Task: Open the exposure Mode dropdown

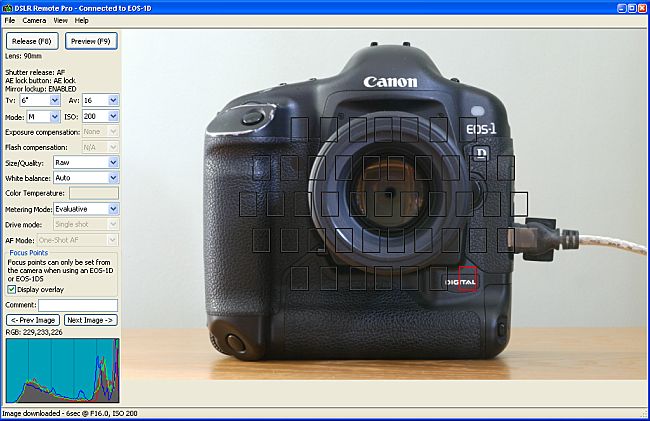Action: click(x=55, y=117)
